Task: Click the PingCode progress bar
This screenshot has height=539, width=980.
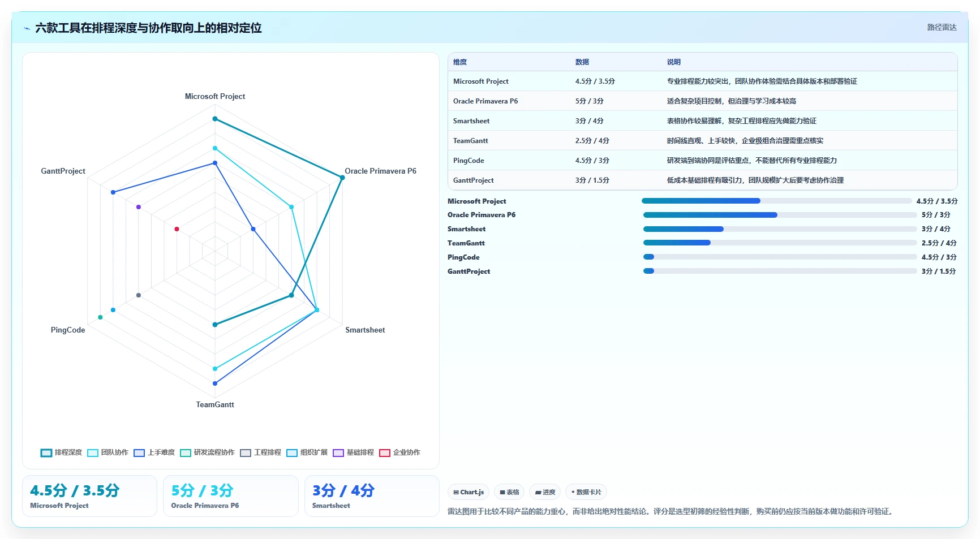Action: [x=780, y=257]
